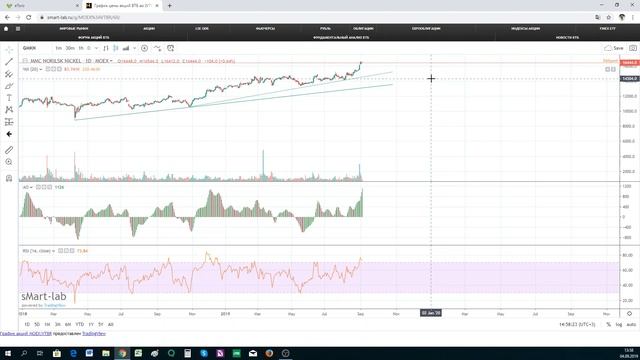Select the zoom-in magnifier tool
The height and width of the screenshot is (360, 640).
9,162
